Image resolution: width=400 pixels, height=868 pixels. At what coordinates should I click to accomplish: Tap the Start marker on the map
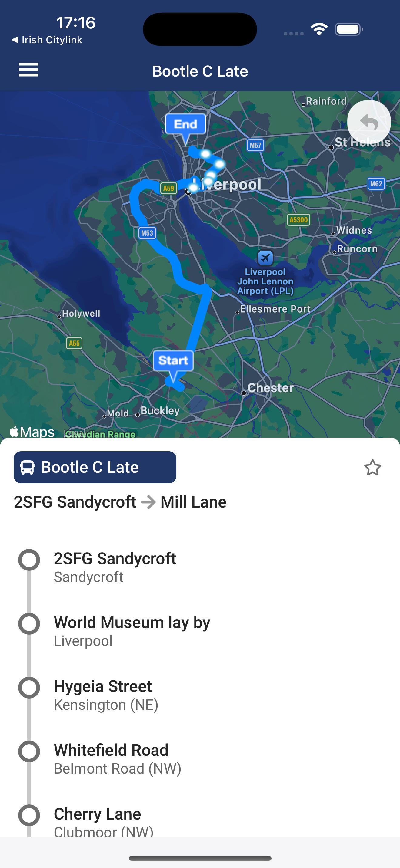[173, 361]
